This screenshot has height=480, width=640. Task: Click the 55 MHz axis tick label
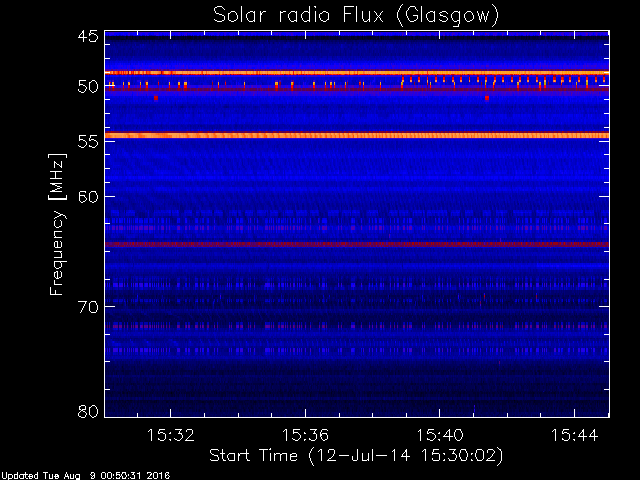[x=88, y=142]
